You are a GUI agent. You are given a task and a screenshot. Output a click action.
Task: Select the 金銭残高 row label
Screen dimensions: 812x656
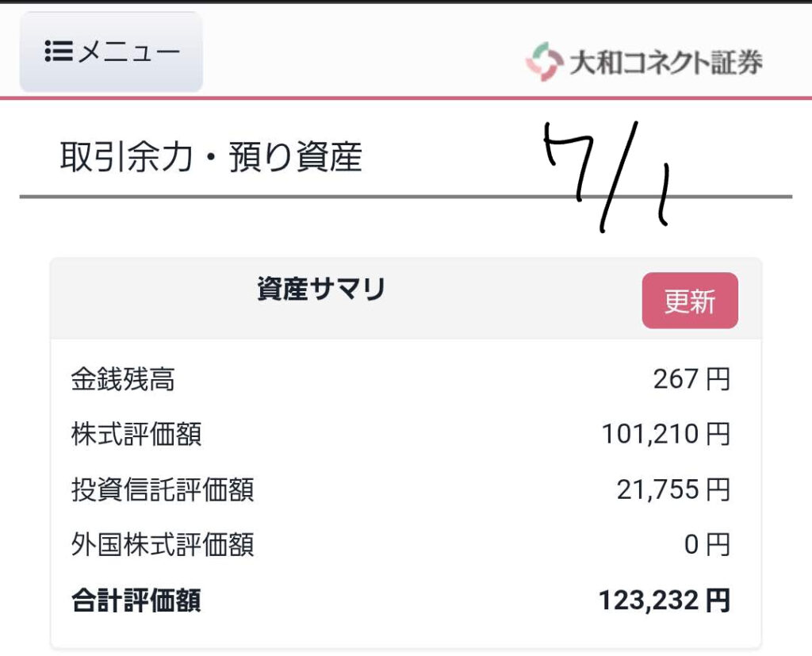(123, 379)
